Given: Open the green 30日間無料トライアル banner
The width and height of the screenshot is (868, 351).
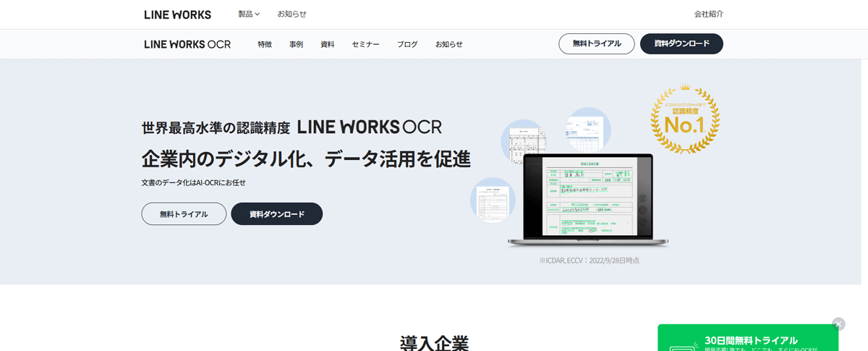Looking at the screenshot, I should pos(747,340).
